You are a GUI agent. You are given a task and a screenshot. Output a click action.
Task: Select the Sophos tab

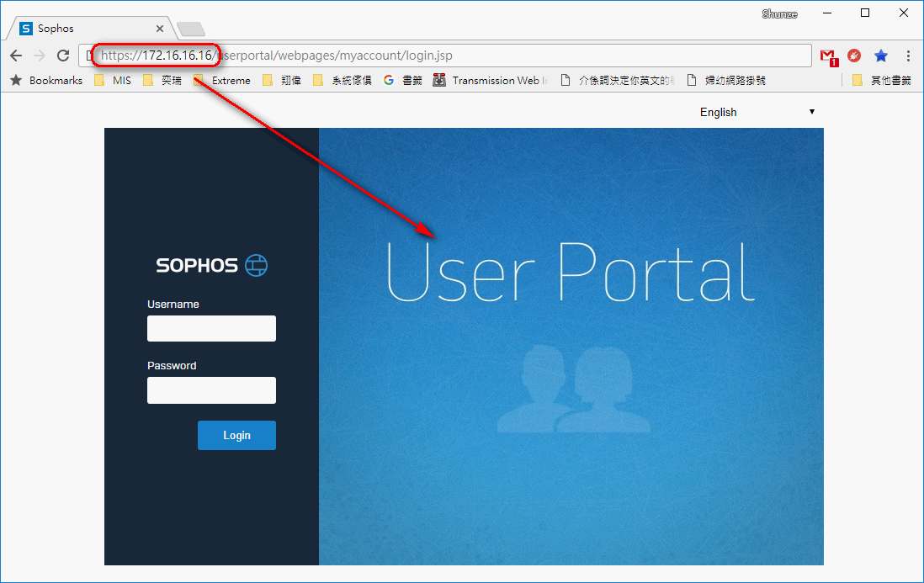click(92, 29)
